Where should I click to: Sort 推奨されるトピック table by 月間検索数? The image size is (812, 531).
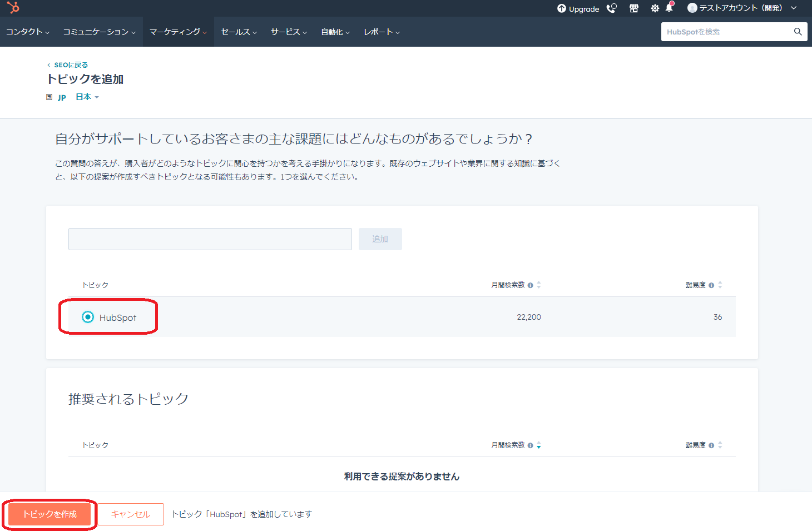(x=539, y=445)
